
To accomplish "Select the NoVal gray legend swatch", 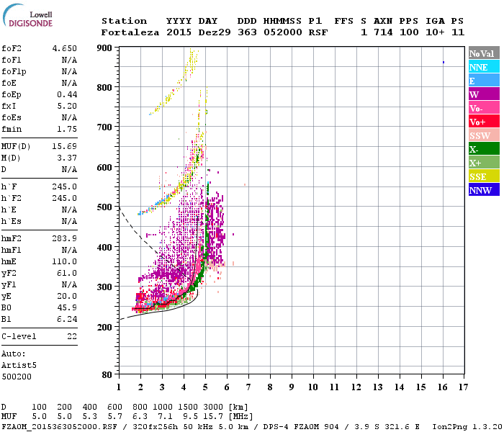I will (x=484, y=53).
